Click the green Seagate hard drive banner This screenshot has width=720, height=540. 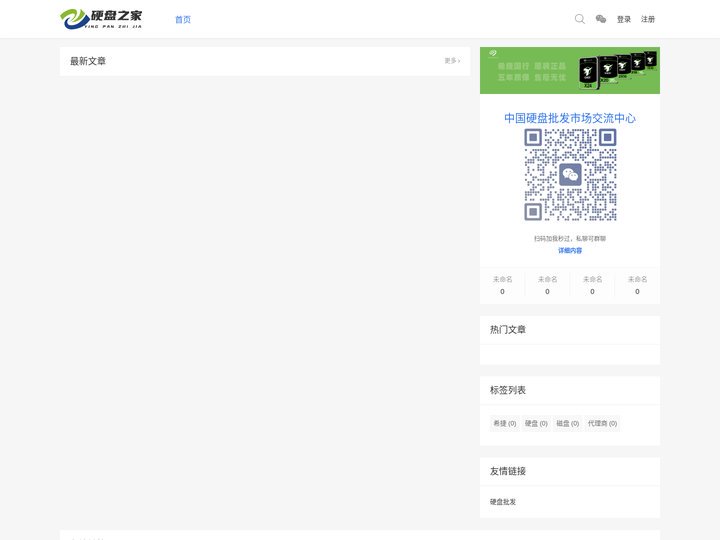pos(570,70)
